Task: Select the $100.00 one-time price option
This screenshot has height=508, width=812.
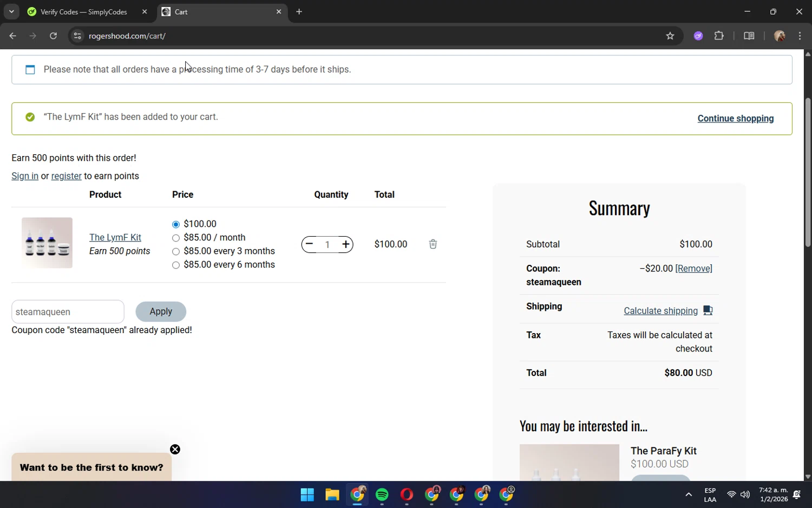Action: pyautogui.click(x=176, y=224)
